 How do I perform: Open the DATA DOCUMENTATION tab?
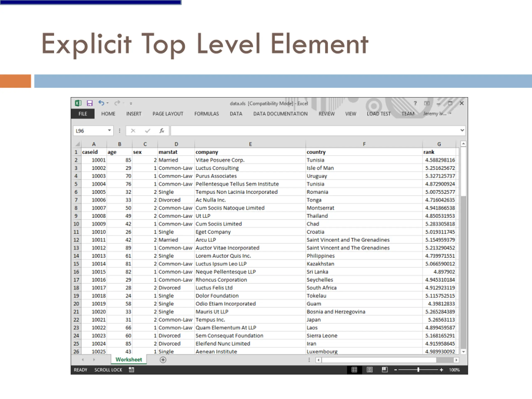tap(280, 114)
